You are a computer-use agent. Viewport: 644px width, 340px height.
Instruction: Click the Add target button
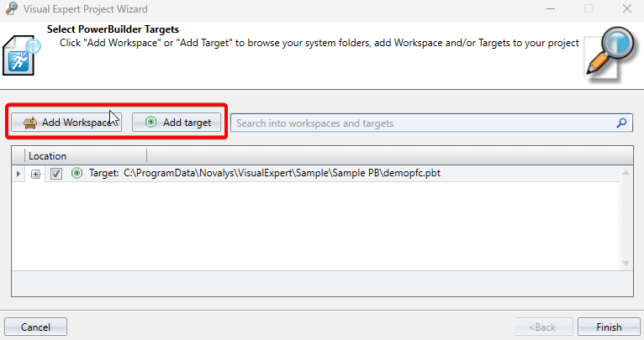[x=177, y=123]
